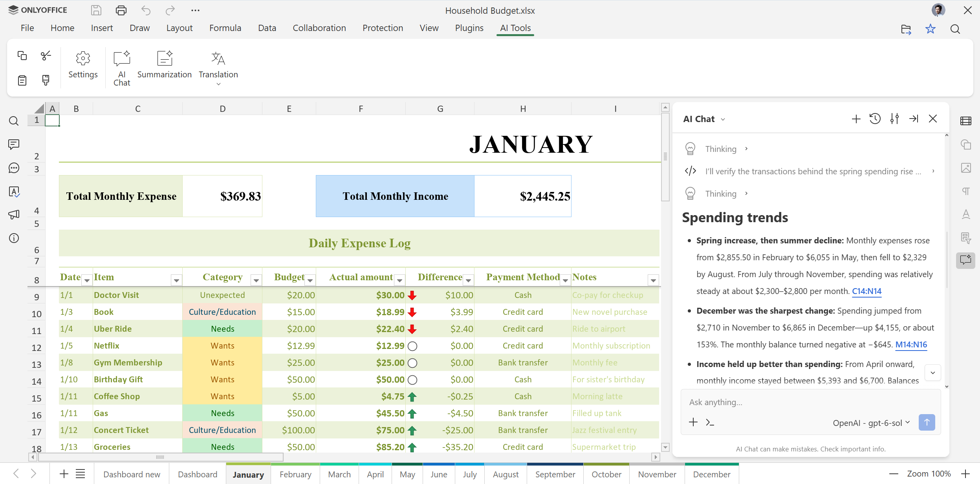Open the feedback megaphone icon
The width and height of the screenshot is (980, 484).
14,215
